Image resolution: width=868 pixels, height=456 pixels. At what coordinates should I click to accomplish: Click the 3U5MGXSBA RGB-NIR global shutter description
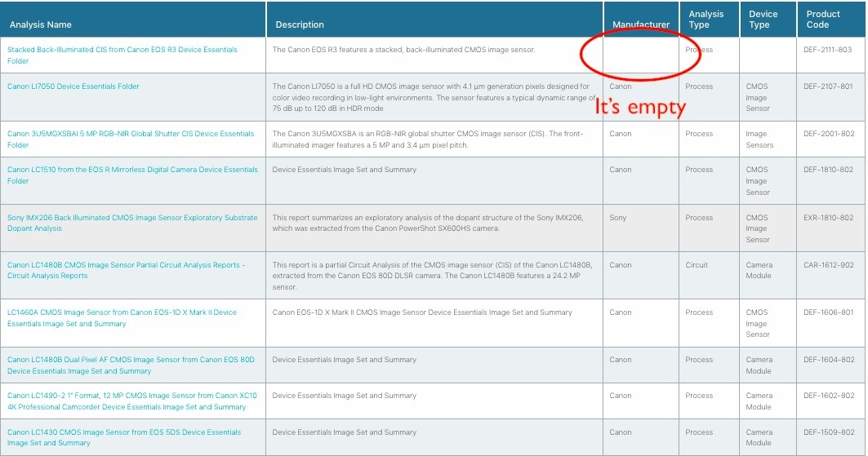click(x=427, y=139)
